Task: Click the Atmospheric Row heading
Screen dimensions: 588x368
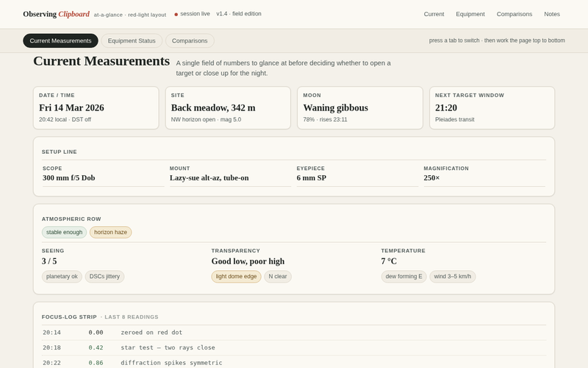Action: tap(71, 219)
